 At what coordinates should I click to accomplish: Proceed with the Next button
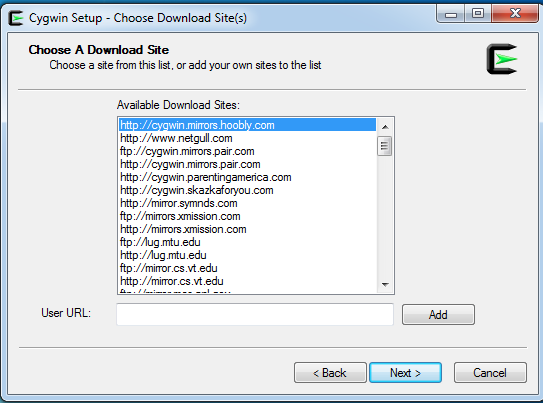[405, 373]
